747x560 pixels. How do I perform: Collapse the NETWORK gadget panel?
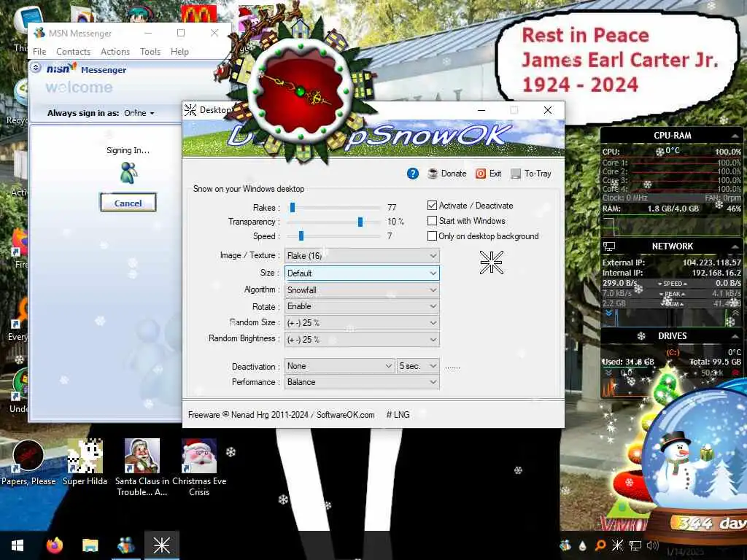click(x=735, y=246)
